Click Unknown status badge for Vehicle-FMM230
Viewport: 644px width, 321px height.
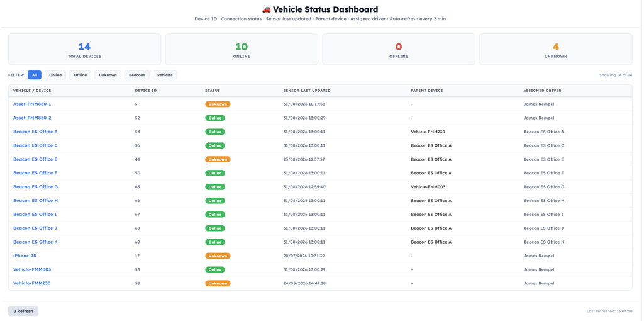218,283
